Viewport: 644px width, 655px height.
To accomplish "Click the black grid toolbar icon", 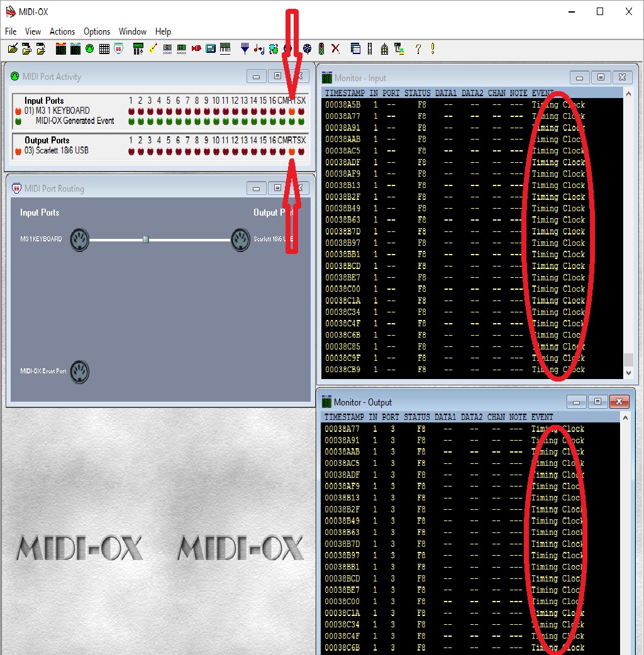I will (x=104, y=49).
